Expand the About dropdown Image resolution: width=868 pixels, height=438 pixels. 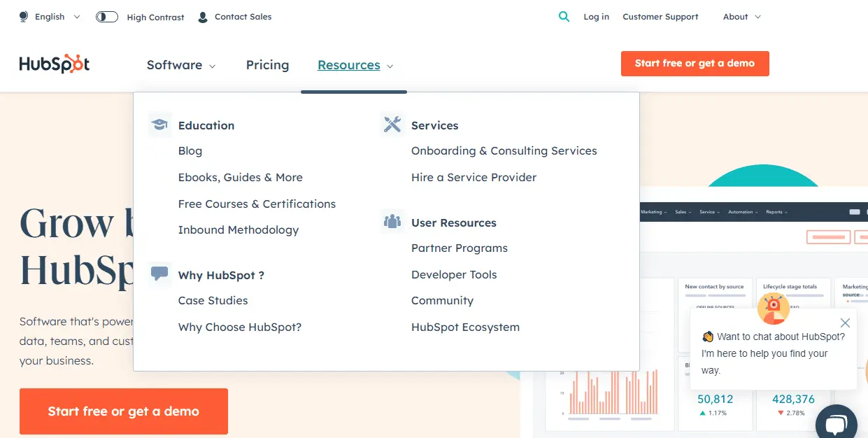tap(742, 17)
